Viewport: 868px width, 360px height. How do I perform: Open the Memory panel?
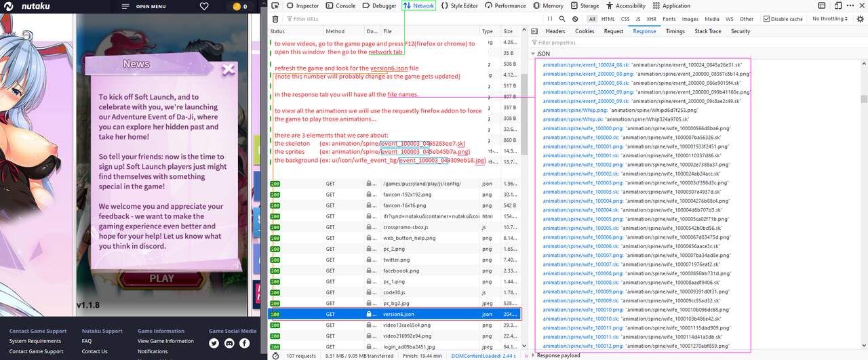(547, 5)
